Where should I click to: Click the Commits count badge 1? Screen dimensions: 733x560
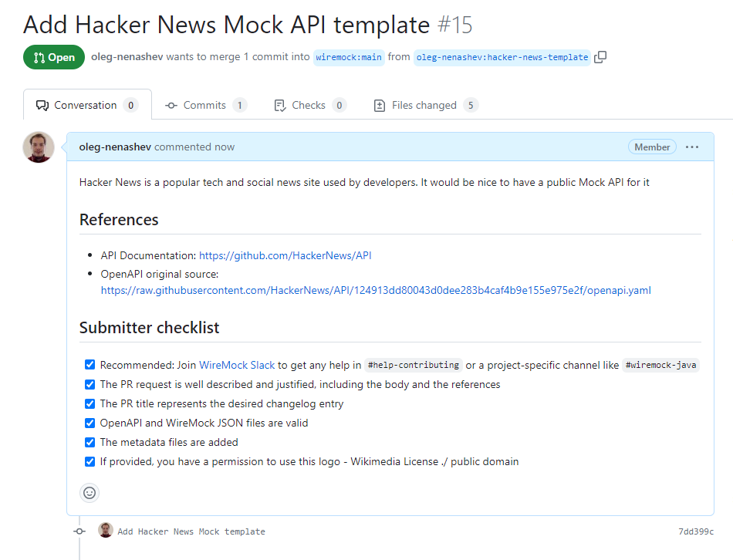click(x=240, y=105)
